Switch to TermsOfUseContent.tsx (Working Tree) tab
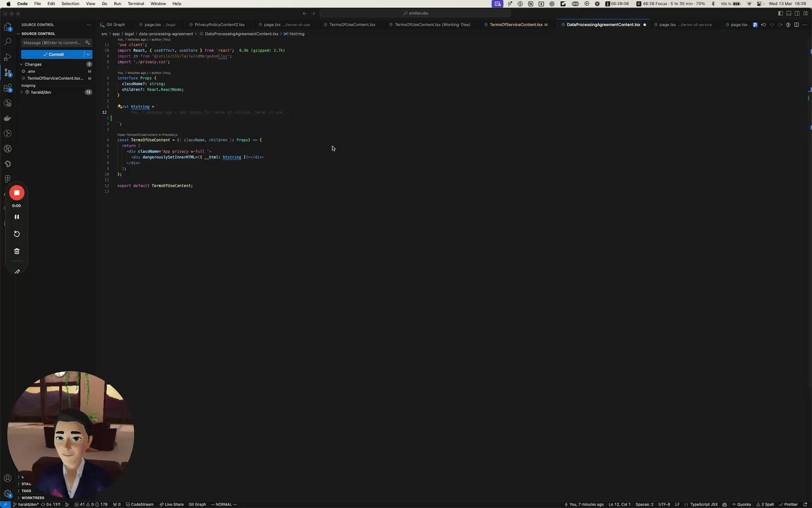 click(x=431, y=25)
